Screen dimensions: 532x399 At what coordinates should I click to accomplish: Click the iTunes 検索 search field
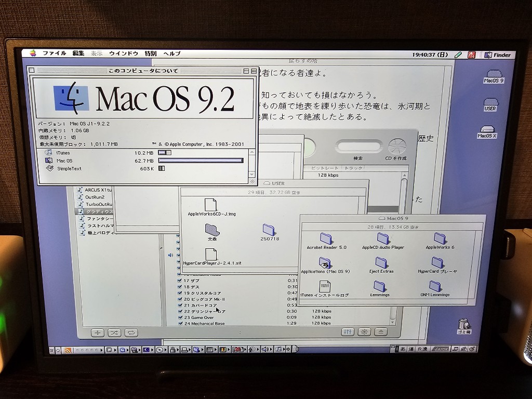pyautogui.click(x=358, y=147)
